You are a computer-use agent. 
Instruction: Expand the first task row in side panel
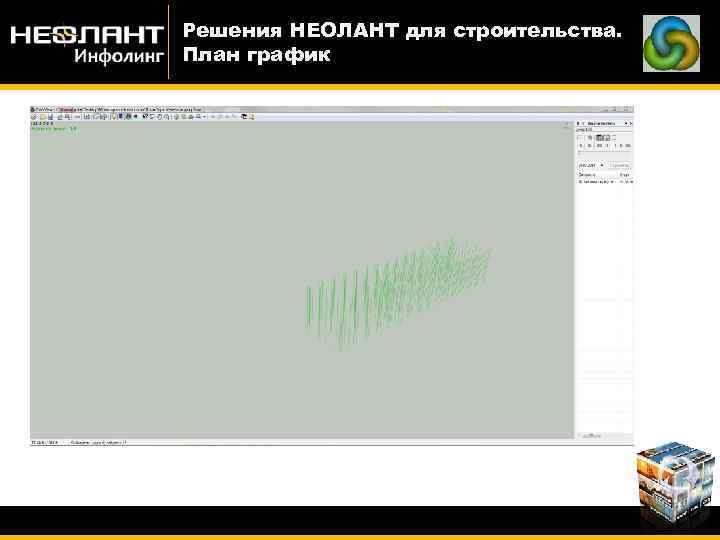580,182
